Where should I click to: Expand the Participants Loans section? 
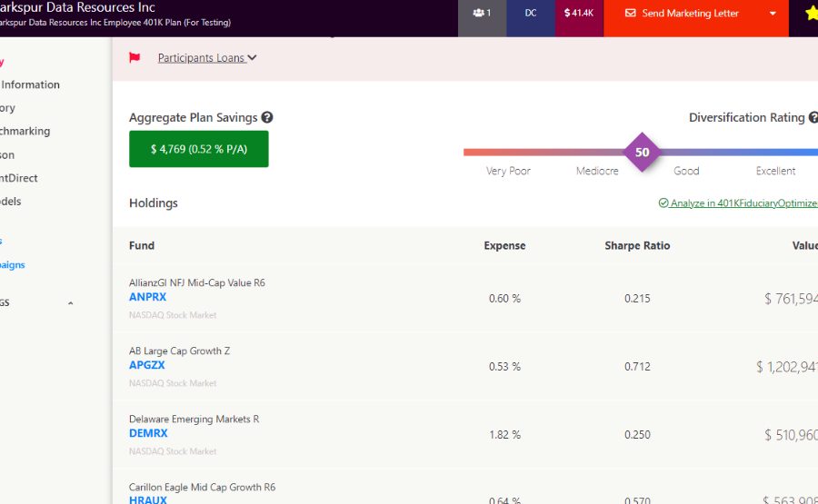click(207, 58)
